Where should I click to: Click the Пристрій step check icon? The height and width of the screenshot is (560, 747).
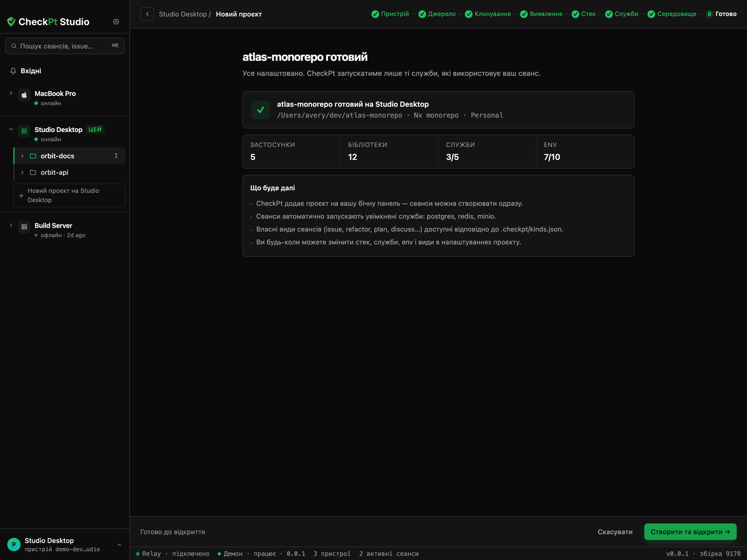(x=375, y=14)
